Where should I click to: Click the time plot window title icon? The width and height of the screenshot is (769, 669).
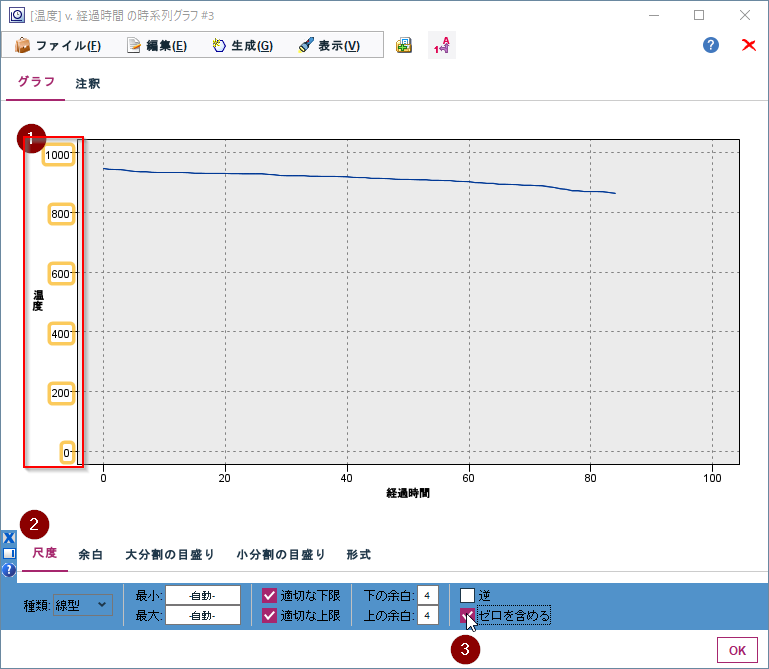17,15
